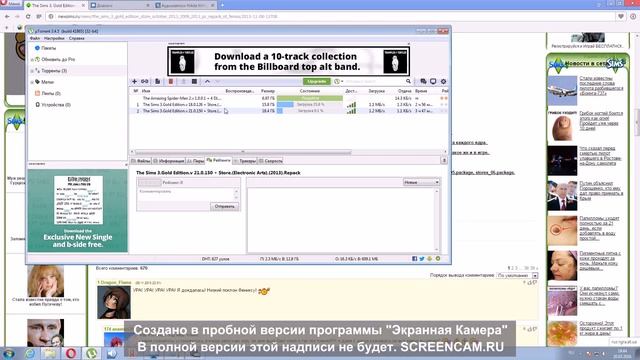Expand the Torrents (3) tree node
Viewport: 640px width, 360px height.
click(x=32, y=71)
